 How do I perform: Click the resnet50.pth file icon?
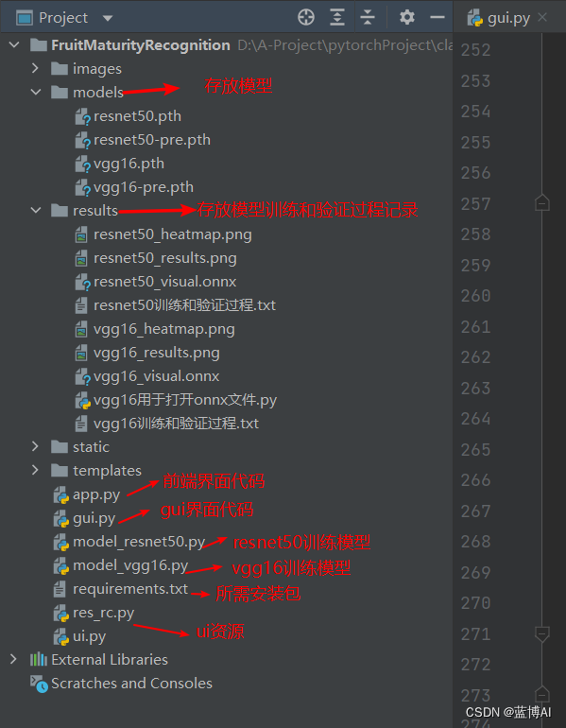click(82, 116)
